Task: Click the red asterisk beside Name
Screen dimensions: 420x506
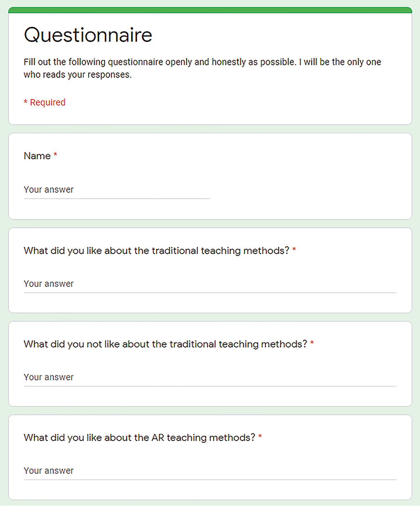Action: tap(56, 156)
